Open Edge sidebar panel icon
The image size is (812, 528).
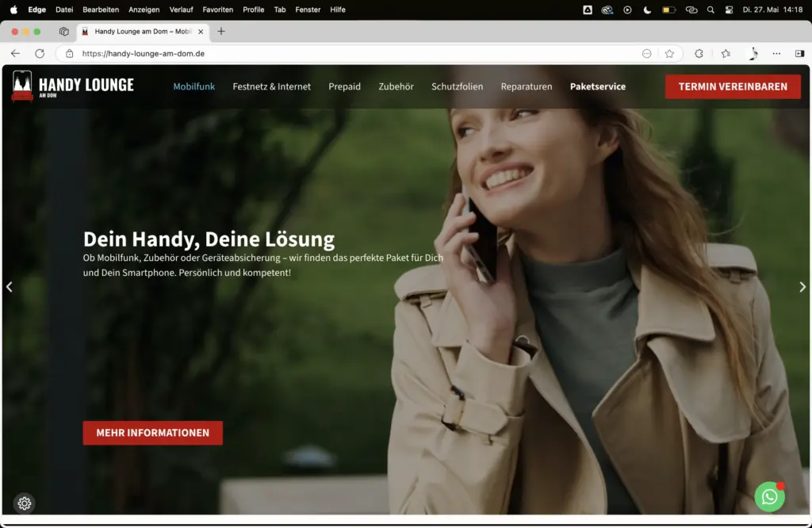[x=799, y=53]
